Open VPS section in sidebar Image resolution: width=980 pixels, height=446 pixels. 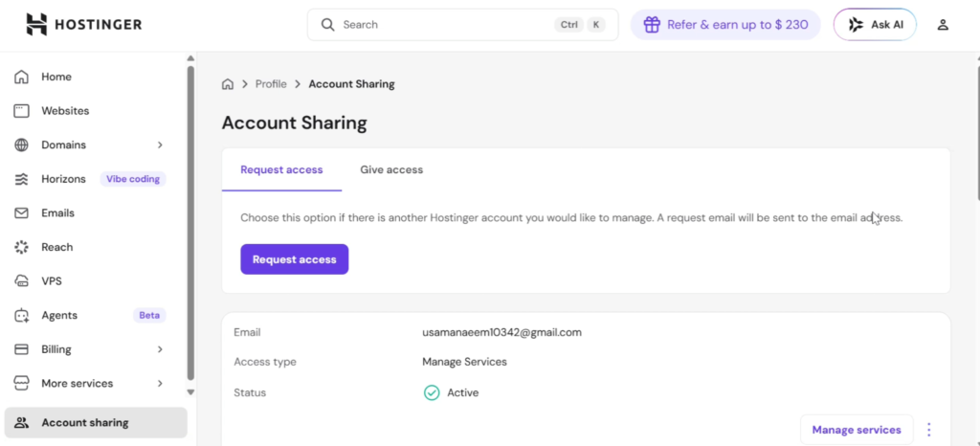point(52,281)
